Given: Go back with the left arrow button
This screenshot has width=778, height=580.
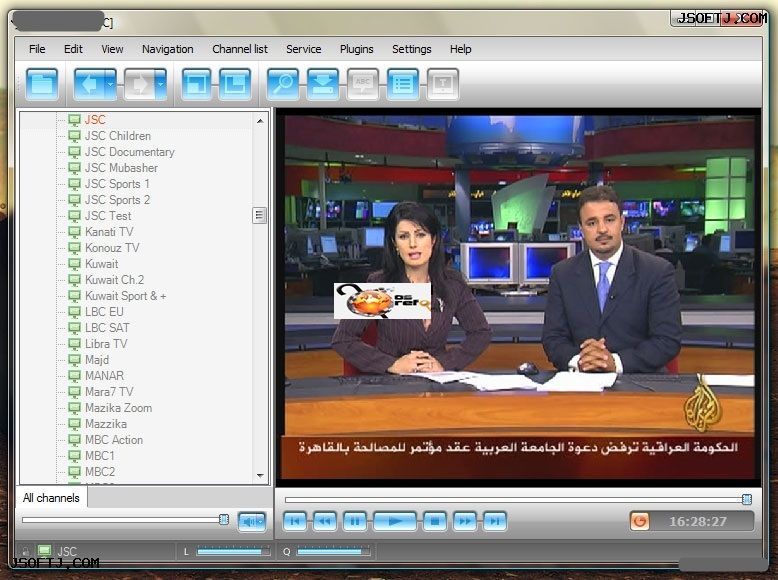Looking at the screenshot, I should pos(89,84).
